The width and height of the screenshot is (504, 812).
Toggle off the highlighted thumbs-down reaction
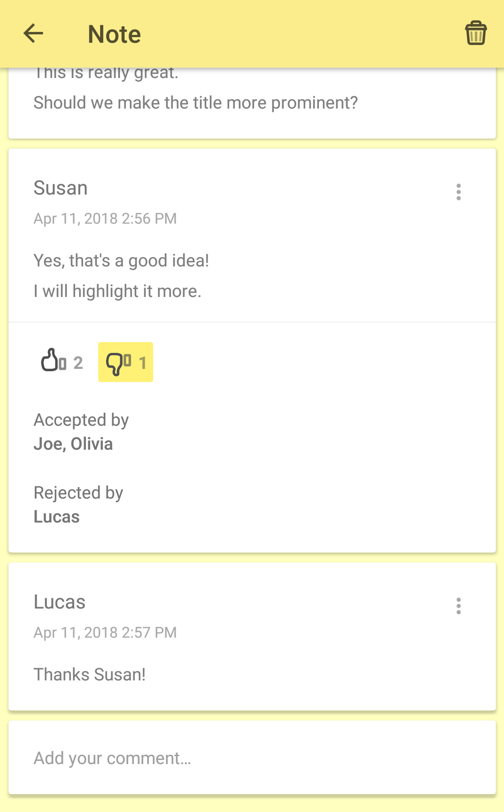[125, 362]
